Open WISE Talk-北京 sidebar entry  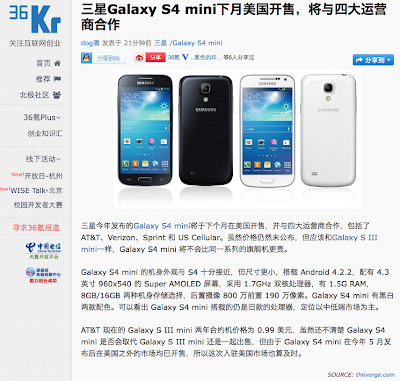click(x=36, y=191)
